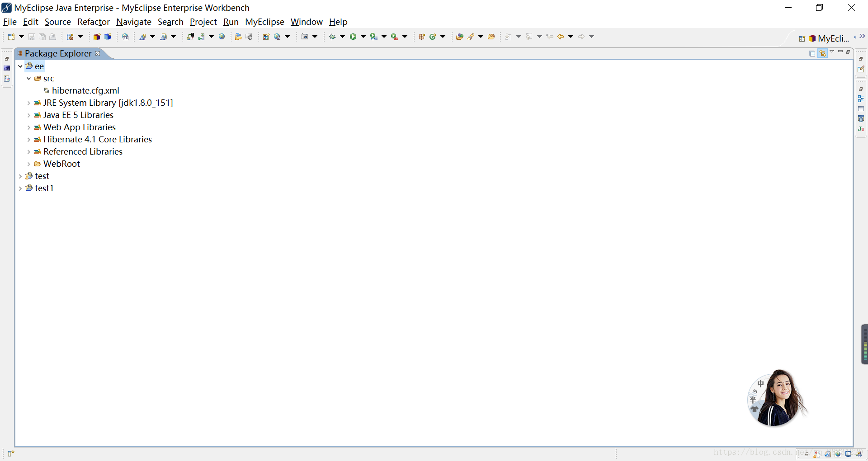
Task: Select the Package Explorer tab
Action: tap(58, 53)
